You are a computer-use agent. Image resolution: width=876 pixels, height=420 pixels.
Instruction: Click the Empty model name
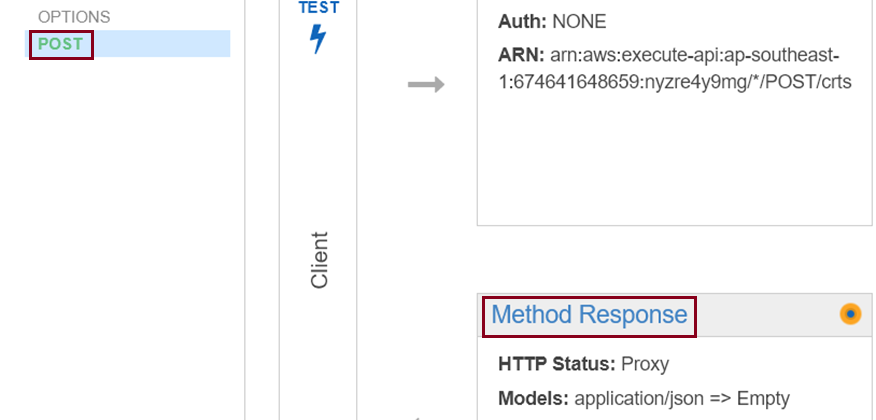tap(763, 399)
